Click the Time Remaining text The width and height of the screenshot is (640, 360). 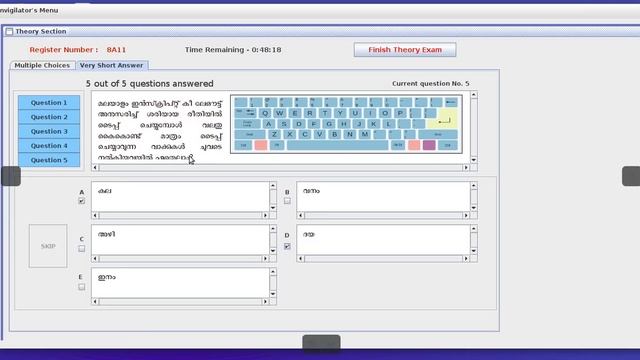pyautogui.click(x=233, y=50)
